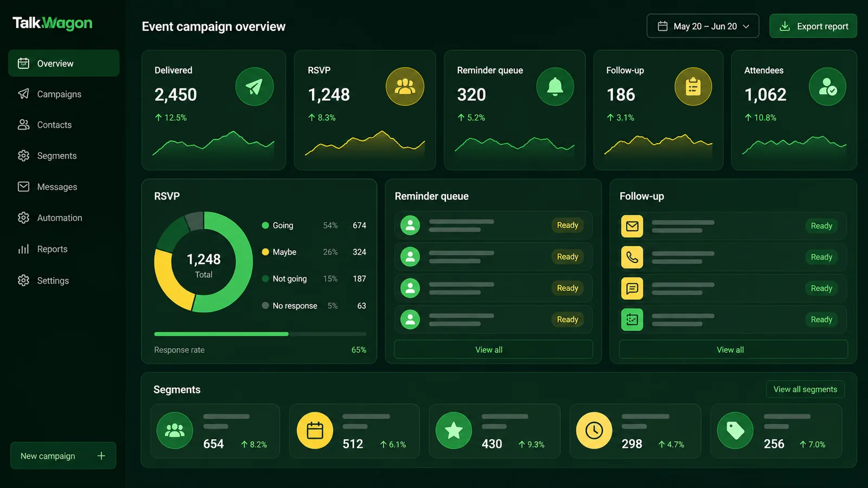Click the Reports bar chart icon
Image resolution: width=868 pixels, height=488 pixels.
[23, 249]
